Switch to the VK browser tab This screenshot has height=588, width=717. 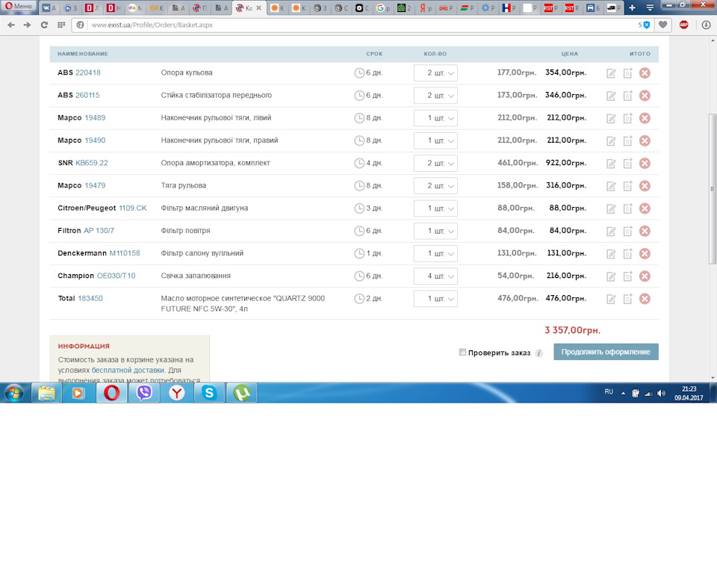point(49,7)
